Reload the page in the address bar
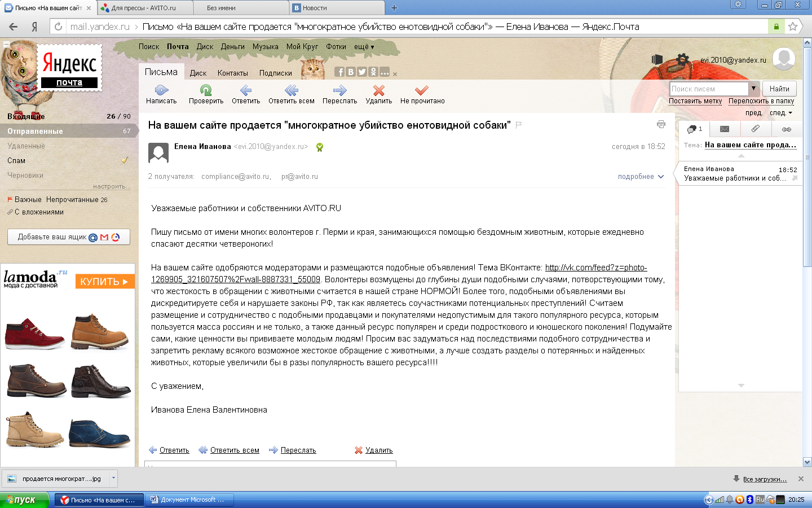 coord(58,27)
